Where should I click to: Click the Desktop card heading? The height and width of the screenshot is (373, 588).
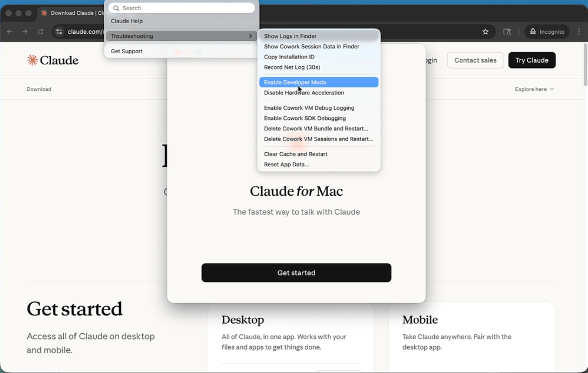click(243, 320)
